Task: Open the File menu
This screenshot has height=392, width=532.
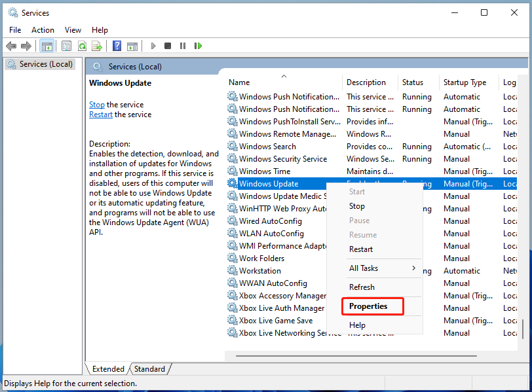Action: pyautogui.click(x=15, y=30)
